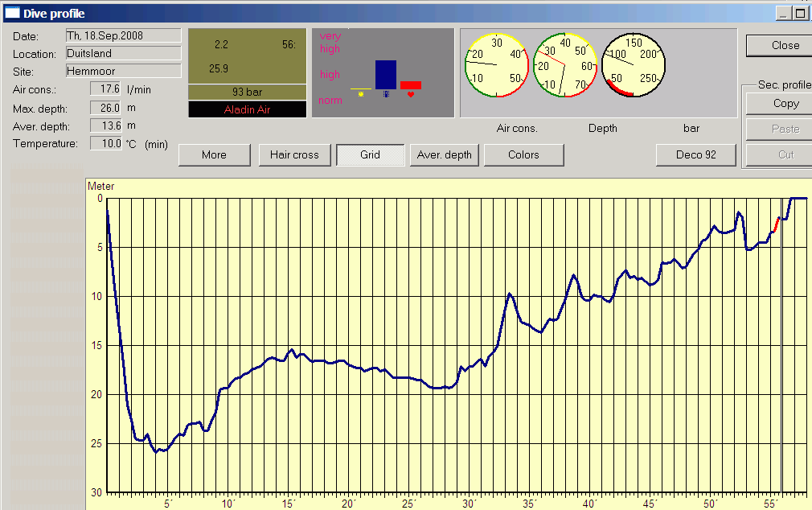Click the "56:" dive time readout
Viewport: 812px width, 510px height.
pyautogui.click(x=289, y=44)
